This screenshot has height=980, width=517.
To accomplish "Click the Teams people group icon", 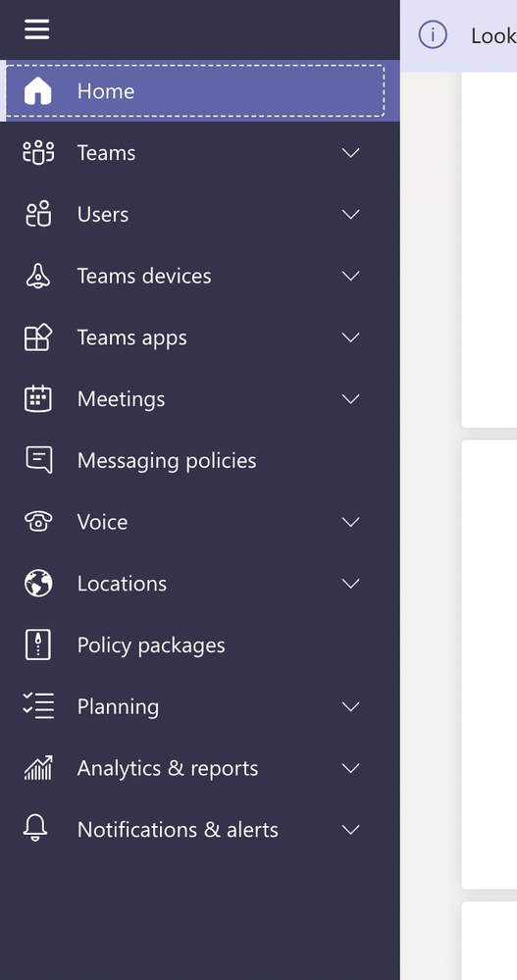I will 38,152.
